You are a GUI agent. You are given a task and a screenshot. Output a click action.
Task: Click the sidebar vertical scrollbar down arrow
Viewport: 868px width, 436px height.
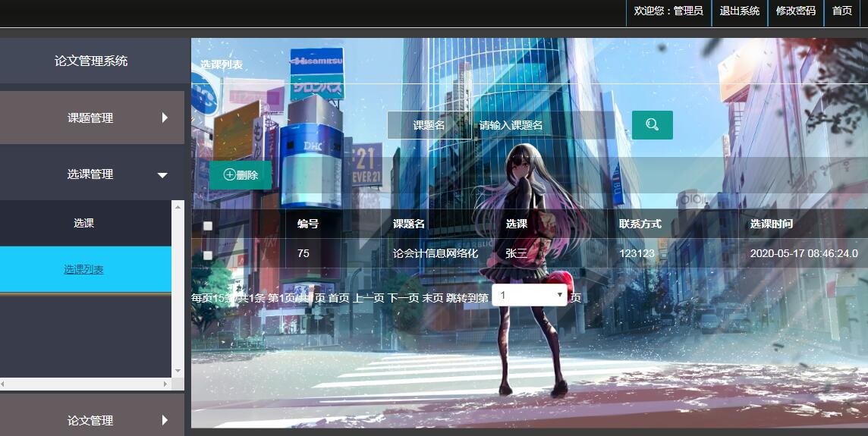(x=178, y=371)
